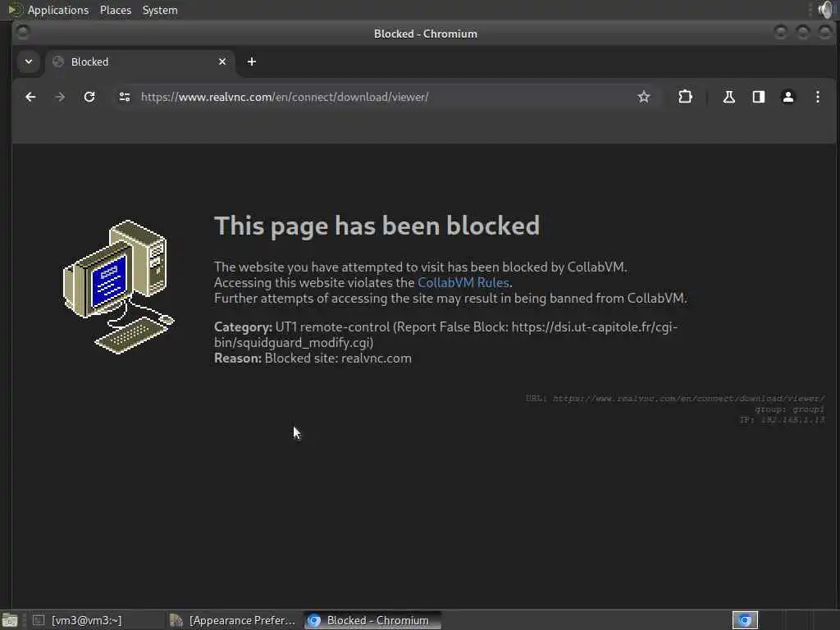Go back to the previous page
The height and width of the screenshot is (630, 840).
(x=30, y=97)
